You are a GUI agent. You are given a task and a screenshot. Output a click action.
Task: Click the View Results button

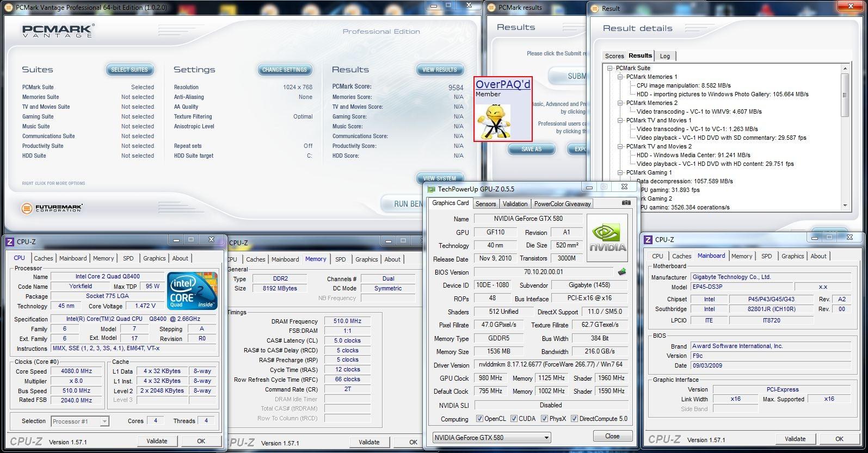click(x=440, y=70)
